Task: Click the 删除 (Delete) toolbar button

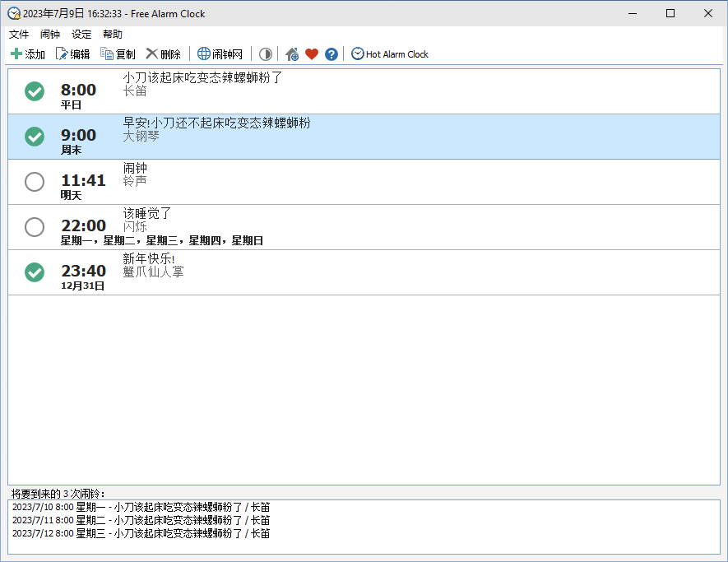Action: [x=163, y=54]
